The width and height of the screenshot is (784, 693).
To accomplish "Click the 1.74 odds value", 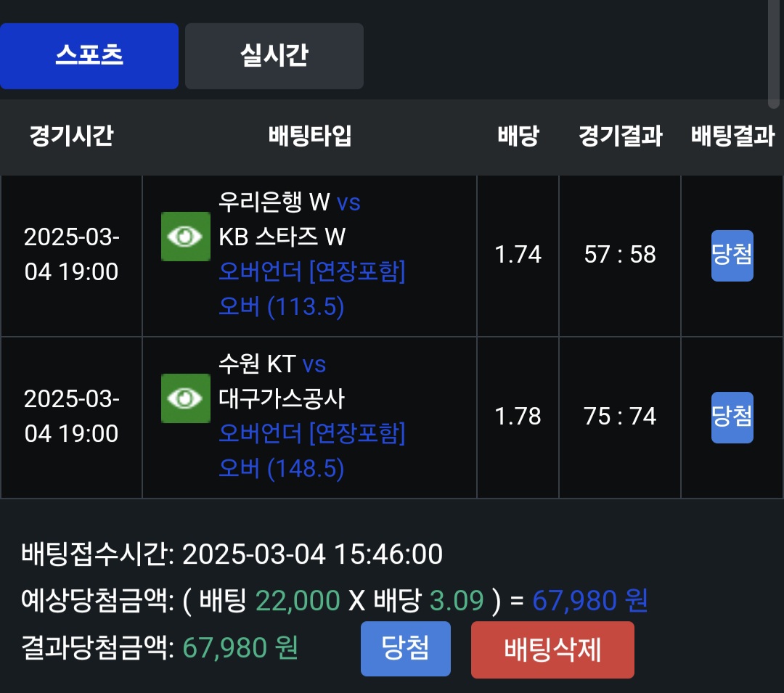I will click(518, 255).
